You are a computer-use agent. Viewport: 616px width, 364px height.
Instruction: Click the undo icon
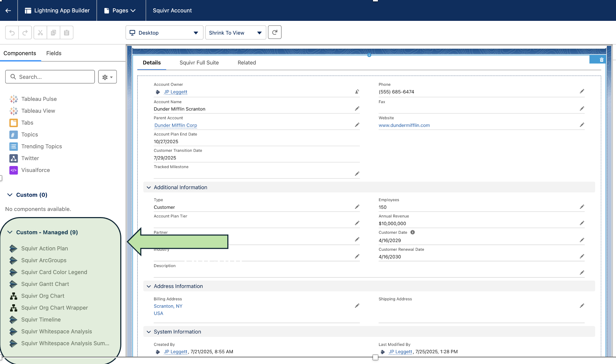click(12, 33)
